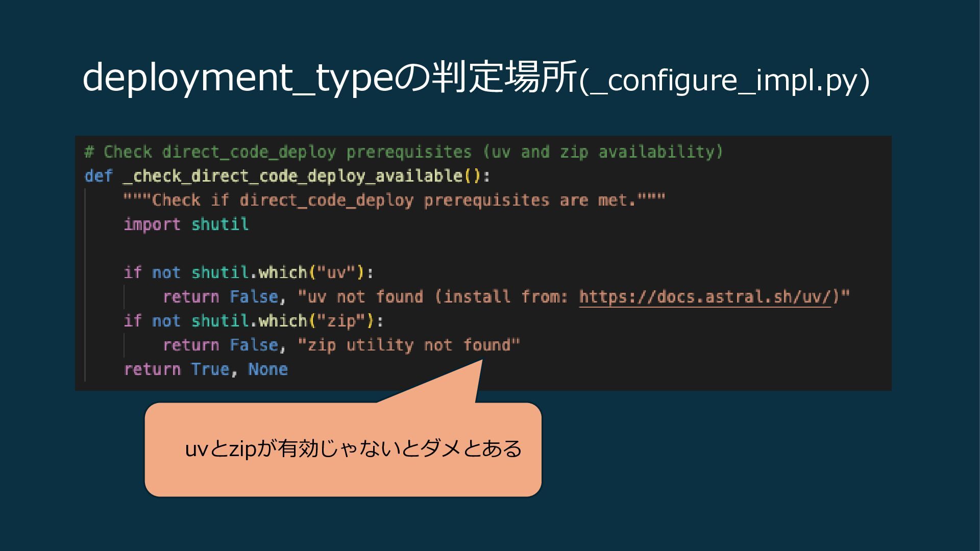This screenshot has height=551, width=980.
Task: Click the 'return True, None' line
Action: point(206,369)
